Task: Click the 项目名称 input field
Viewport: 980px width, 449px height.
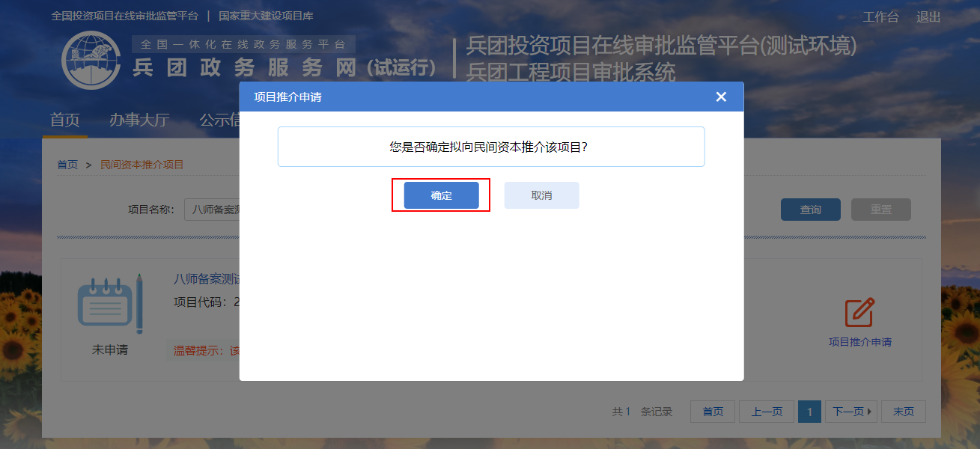Action: [x=213, y=210]
